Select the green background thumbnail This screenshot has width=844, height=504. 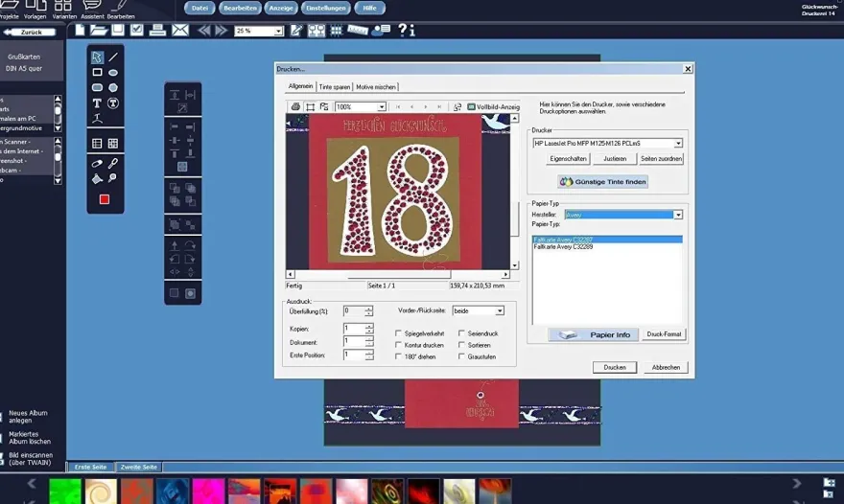(x=65, y=492)
